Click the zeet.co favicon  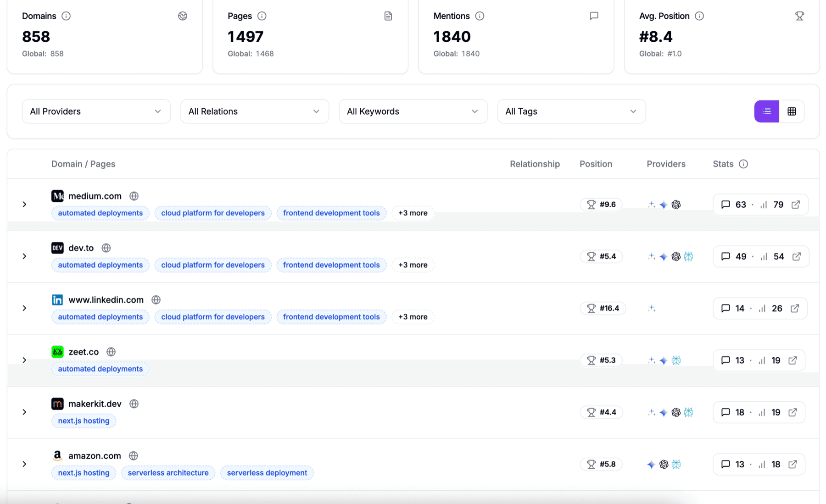tap(57, 352)
